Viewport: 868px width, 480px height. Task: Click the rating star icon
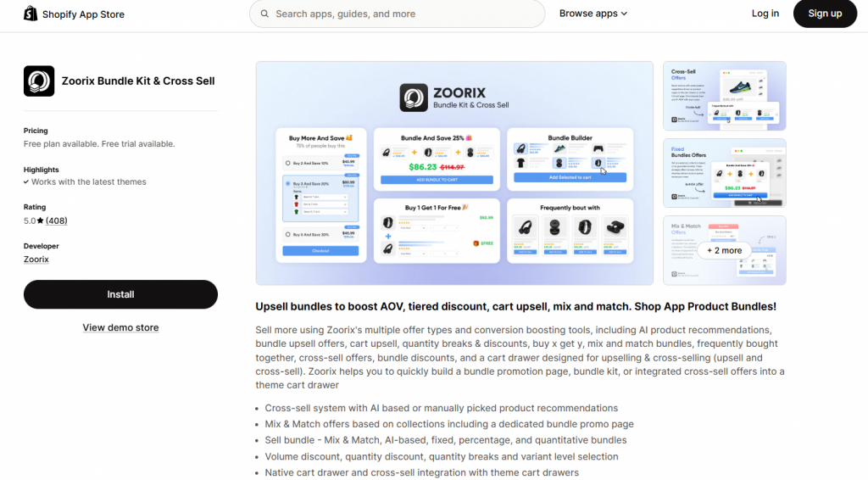tap(41, 220)
